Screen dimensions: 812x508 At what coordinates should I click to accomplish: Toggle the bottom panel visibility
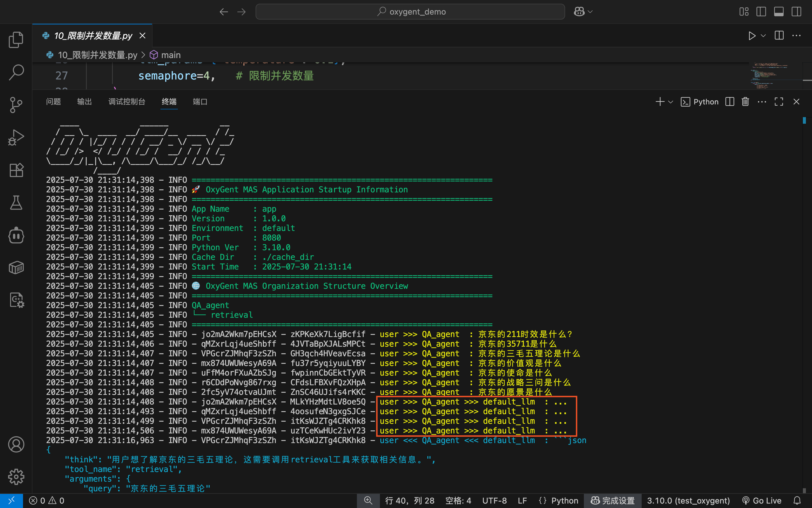coord(779,12)
